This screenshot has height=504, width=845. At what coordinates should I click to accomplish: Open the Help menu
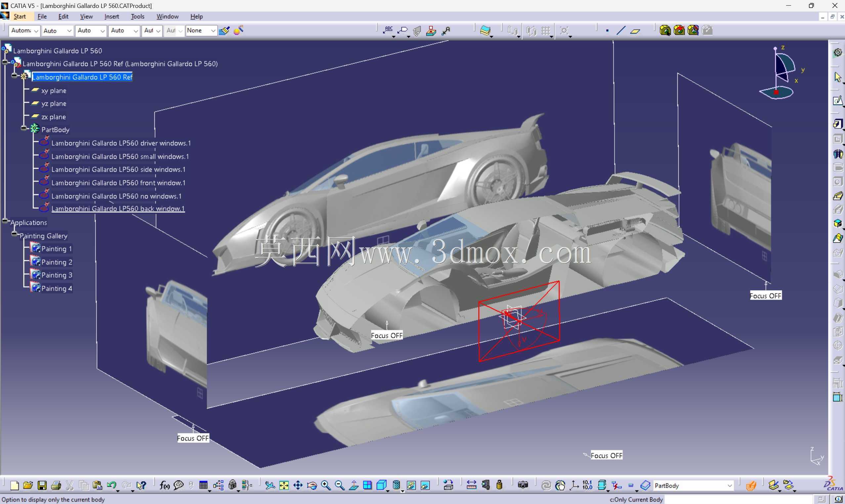pos(196,16)
